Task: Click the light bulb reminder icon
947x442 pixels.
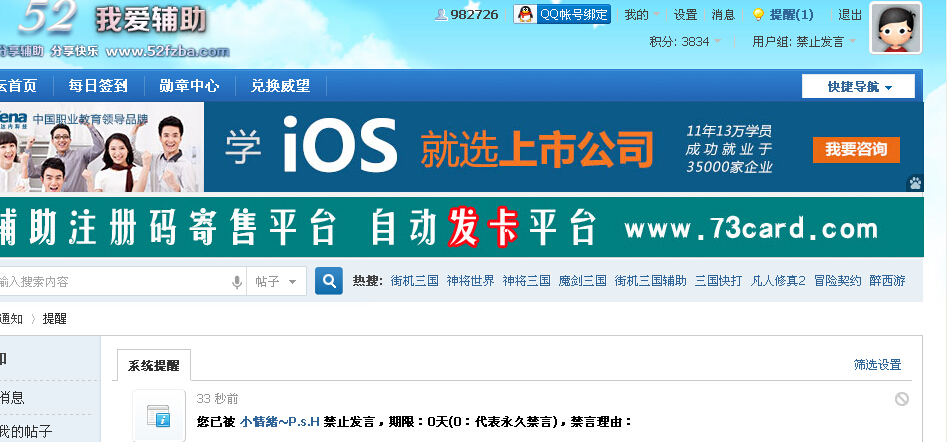Action: click(758, 15)
